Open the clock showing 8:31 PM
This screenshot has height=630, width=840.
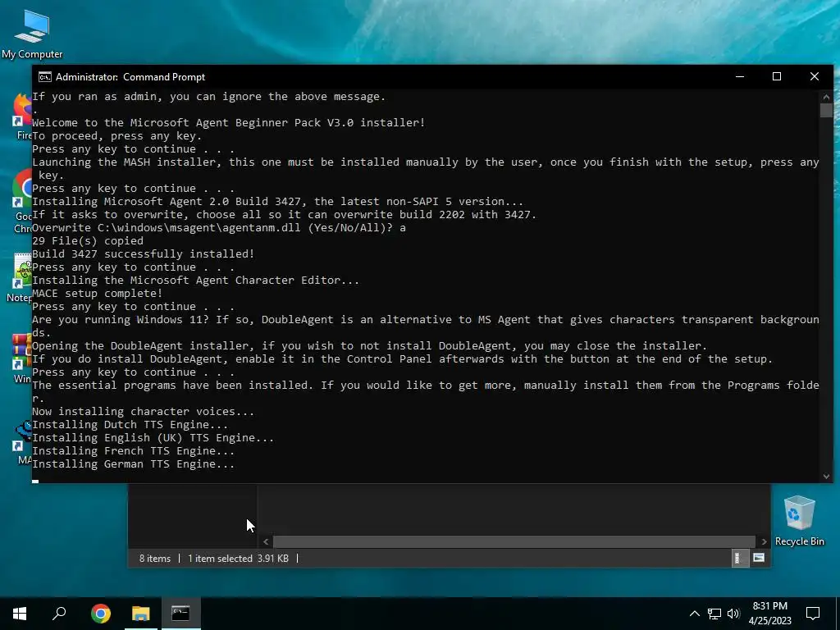coord(769,606)
